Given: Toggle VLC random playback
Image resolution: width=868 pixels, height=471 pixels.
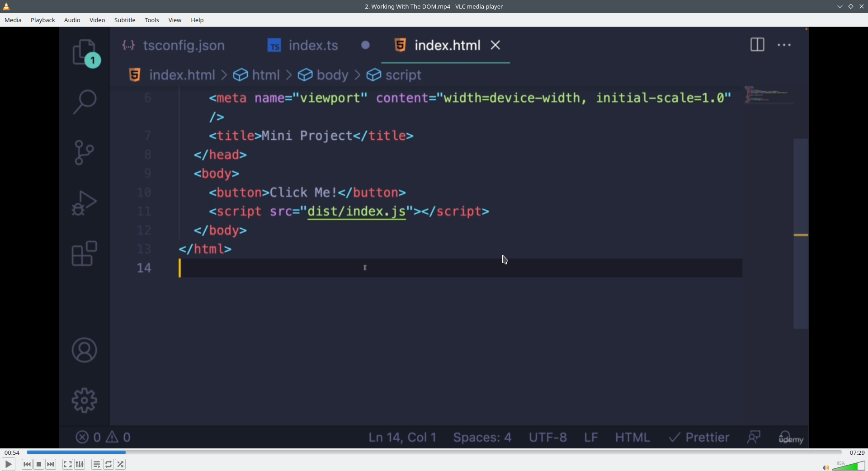Looking at the screenshot, I should point(120,464).
